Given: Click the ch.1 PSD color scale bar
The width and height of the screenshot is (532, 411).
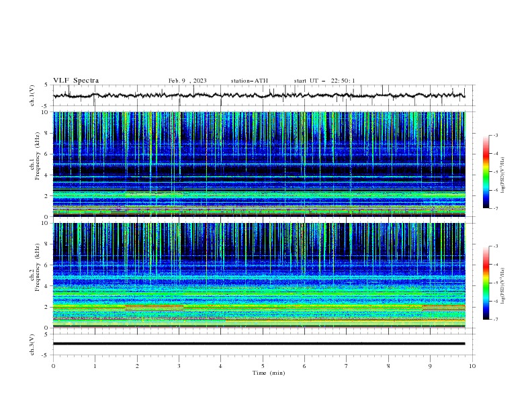Looking at the screenshot, I should click(486, 171).
